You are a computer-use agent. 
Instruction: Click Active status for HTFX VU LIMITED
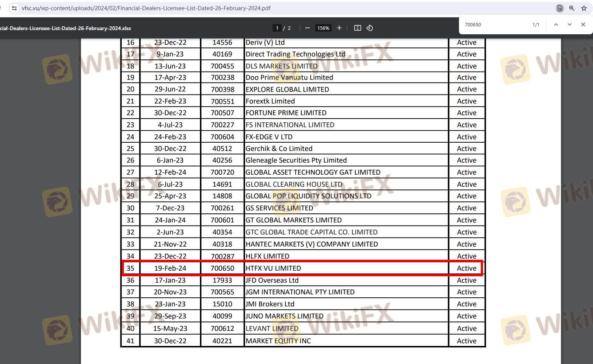466,268
